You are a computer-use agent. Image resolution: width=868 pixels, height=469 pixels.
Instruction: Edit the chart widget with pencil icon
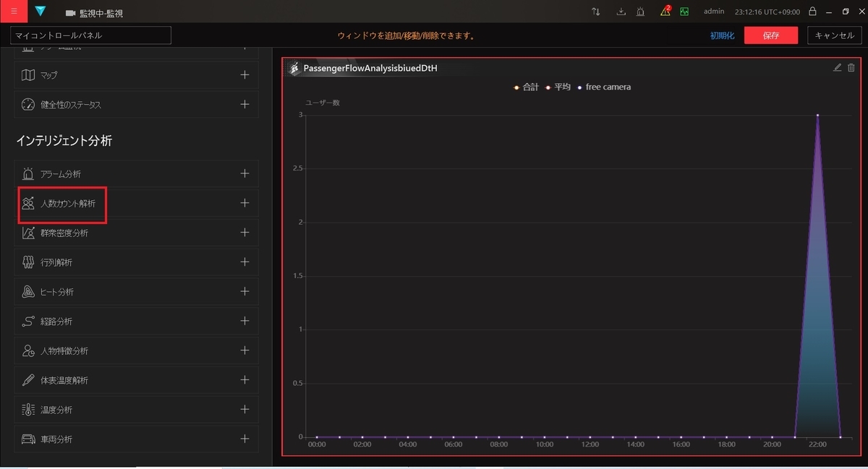pos(838,68)
